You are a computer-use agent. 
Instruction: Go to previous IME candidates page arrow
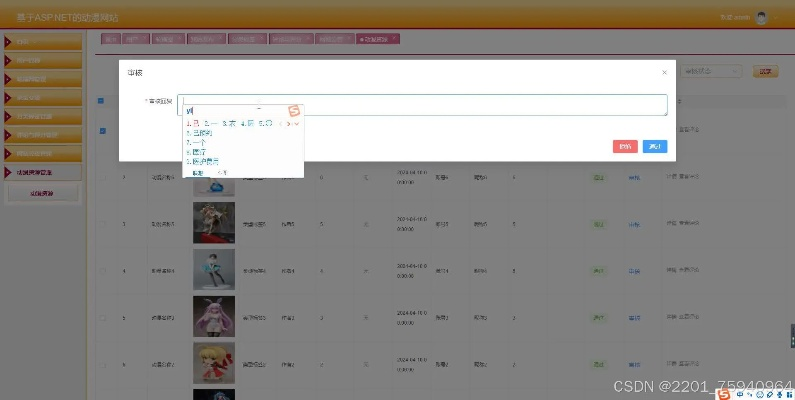coord(280,124)
